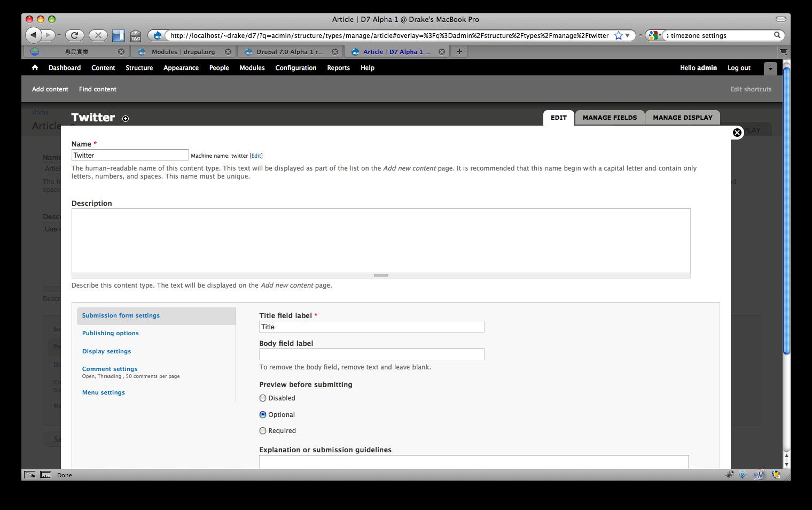Click the rightmost yellow-and-blue status bar icon

tap(776, 475)
